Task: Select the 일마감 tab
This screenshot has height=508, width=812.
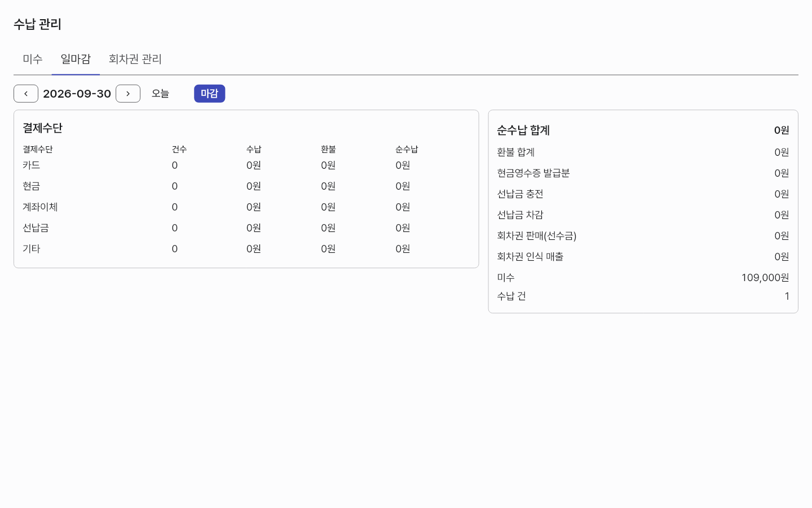Action: point(76,59)
